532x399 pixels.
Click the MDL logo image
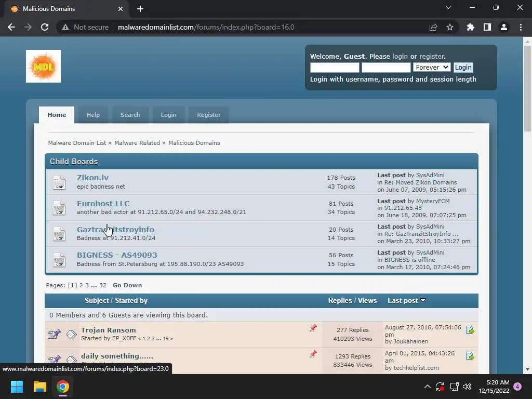coord(44,66)
